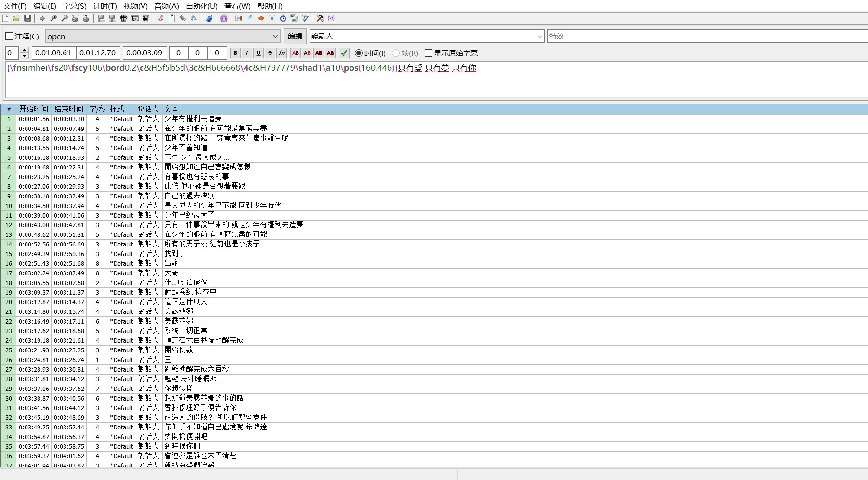Viewport: 868px width, 480px height.
Task: Shift subtitles to current frame icon
Action: click(145, 18)
